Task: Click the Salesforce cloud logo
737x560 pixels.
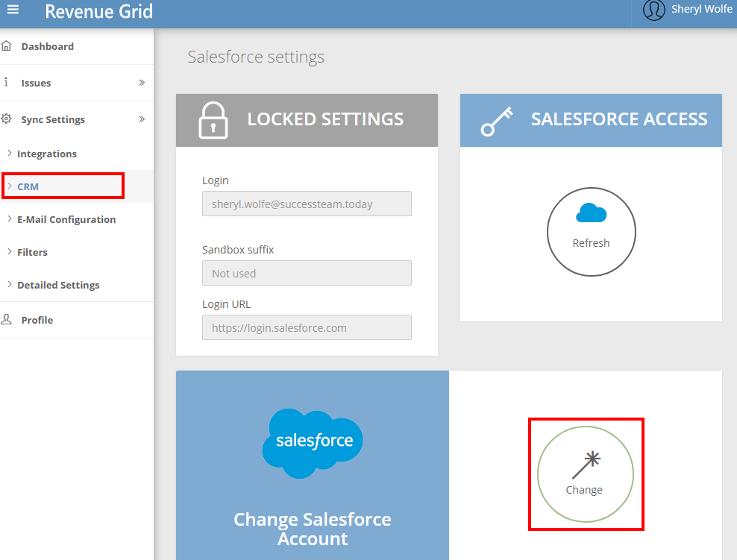Action: [313, 443]
